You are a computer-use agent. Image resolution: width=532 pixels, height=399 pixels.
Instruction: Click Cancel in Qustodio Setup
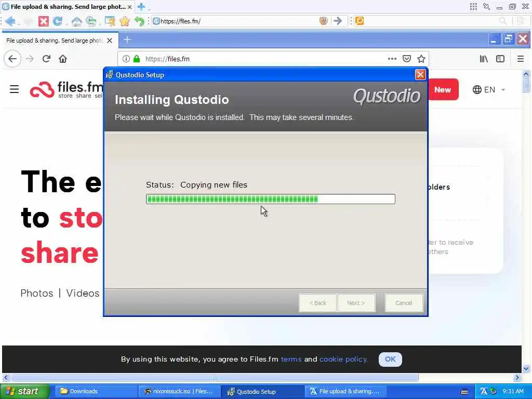pos(404,303)
